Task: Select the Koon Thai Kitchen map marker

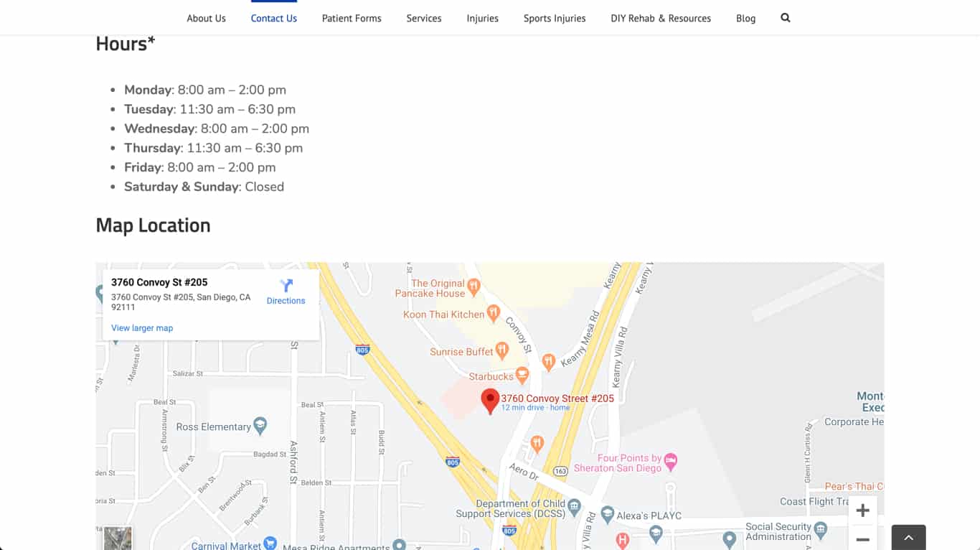Action: (493, 314)
